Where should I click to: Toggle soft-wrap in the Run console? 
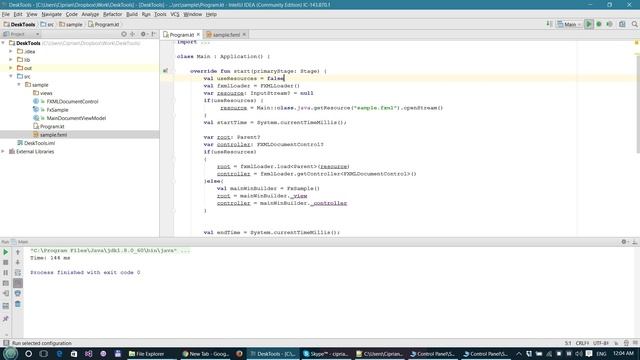point(18,273)
